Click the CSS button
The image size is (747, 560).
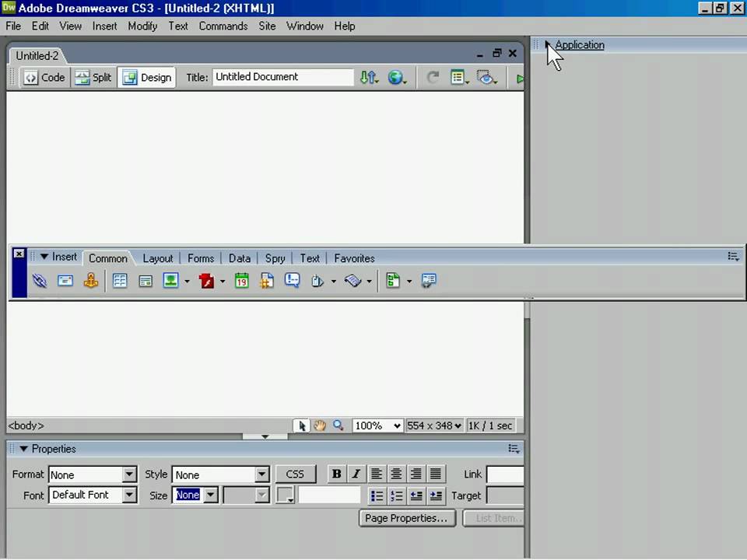click(296, 474)
